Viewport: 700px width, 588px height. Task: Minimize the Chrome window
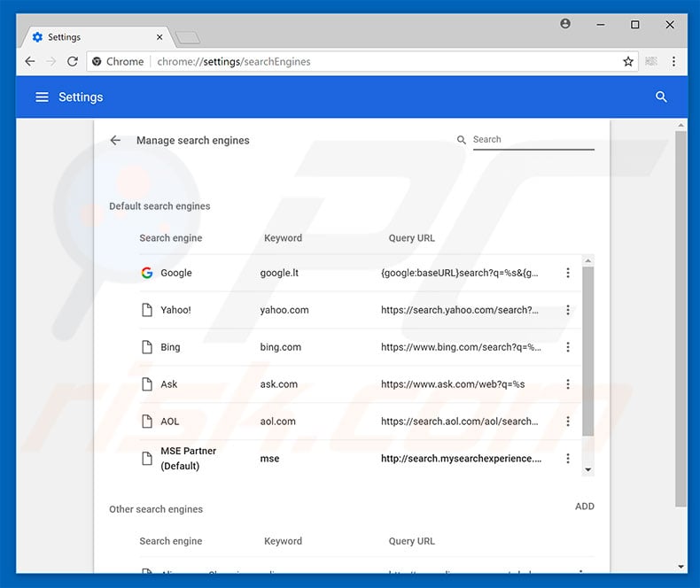(x=601, y=25)
